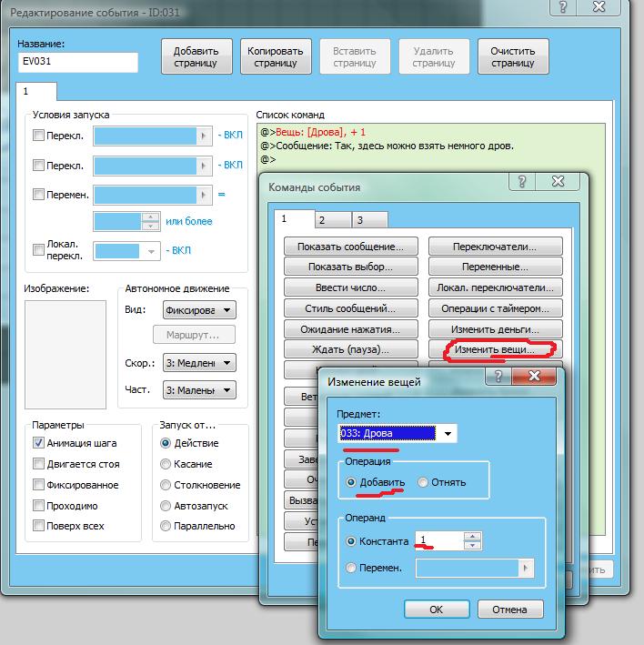This screenshot has width=644, height=645.
Task: Switch to tab 3 of event commands
Action: click(359, 220)
